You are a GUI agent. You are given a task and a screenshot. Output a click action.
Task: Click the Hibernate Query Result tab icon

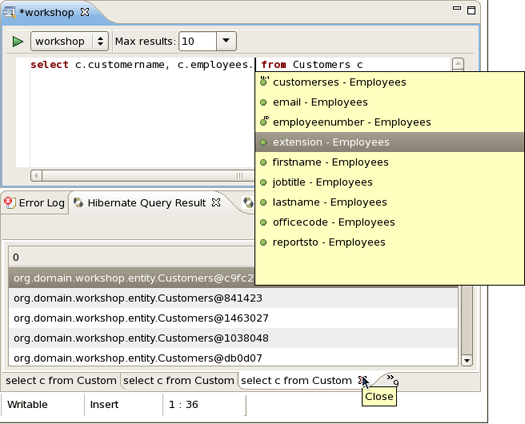point(78,203)
